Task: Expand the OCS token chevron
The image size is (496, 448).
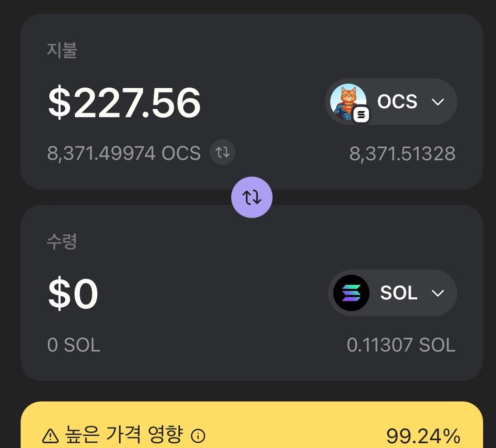Action: [437, 102]
